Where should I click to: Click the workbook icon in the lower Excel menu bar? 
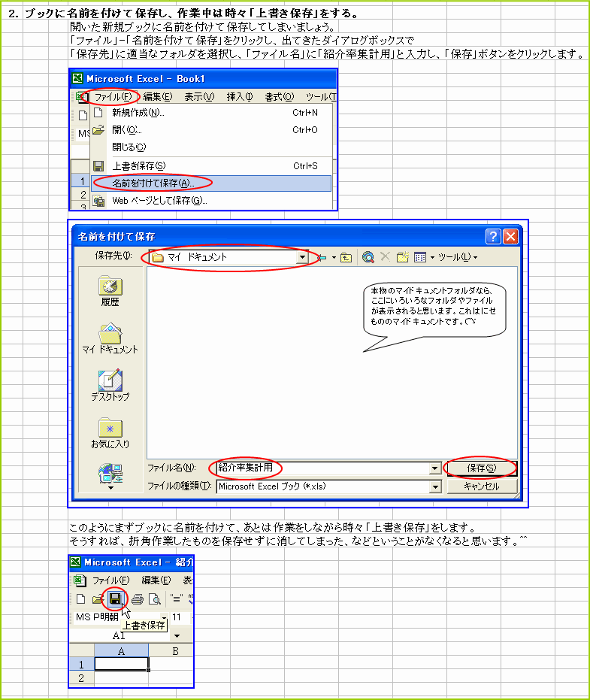[x=80, y=580]
